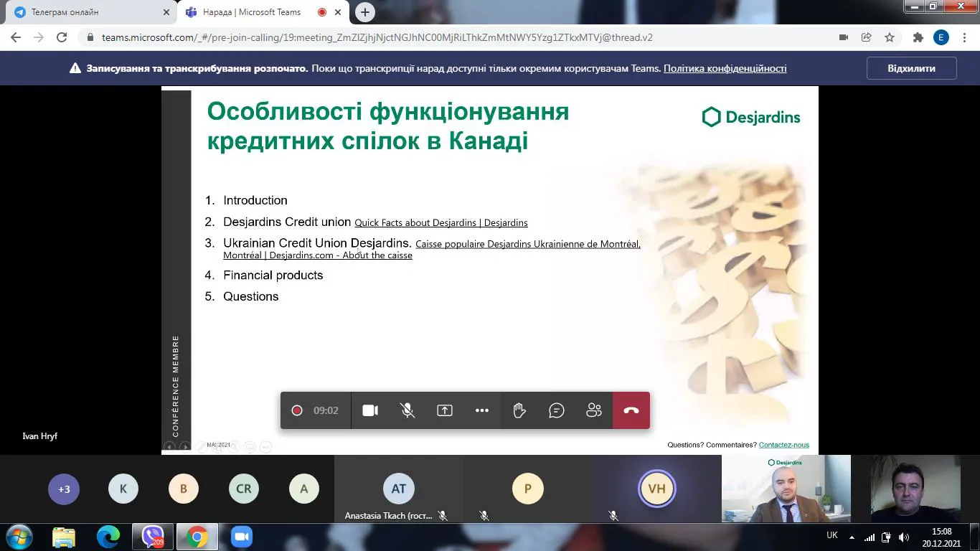Viewport: 980px width, 551px height.
Task: Click the UK language indicator in tray
Action: tap(832, 535)
